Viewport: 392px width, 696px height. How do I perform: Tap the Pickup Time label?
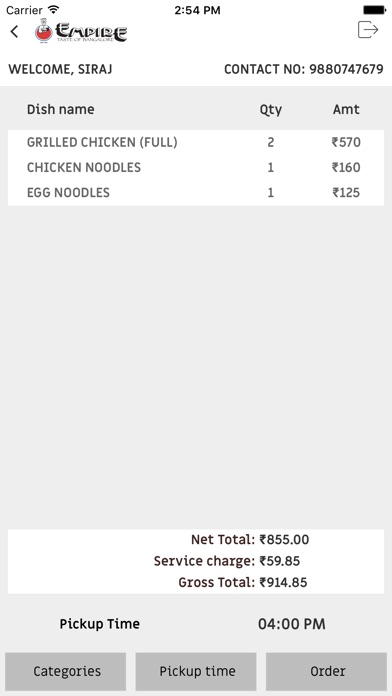100,624
